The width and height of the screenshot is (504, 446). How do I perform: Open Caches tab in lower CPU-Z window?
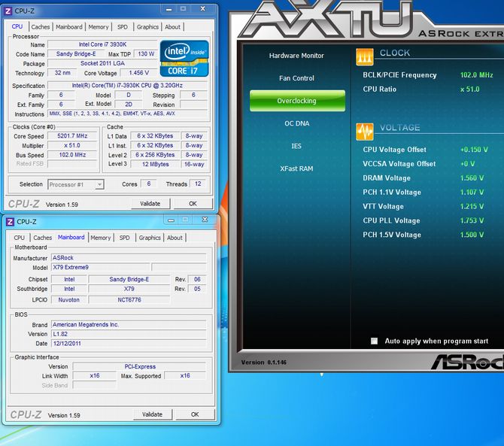point(42,238)
